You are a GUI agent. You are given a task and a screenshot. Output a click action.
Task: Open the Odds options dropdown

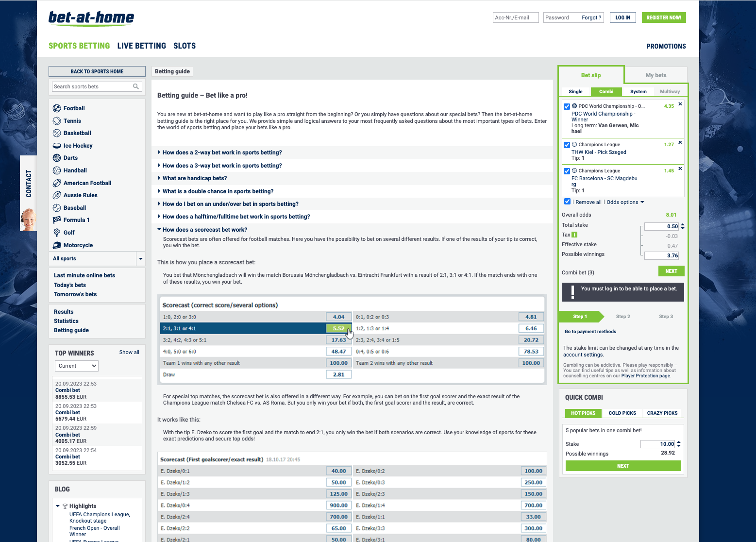coord(625,202)
